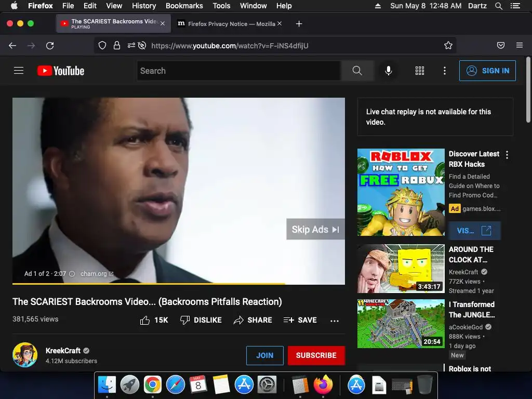Open Firefox application hamburger menu
Image resolution: width=532 pixels, height=399 pixels.
click(x=520, y=45)
